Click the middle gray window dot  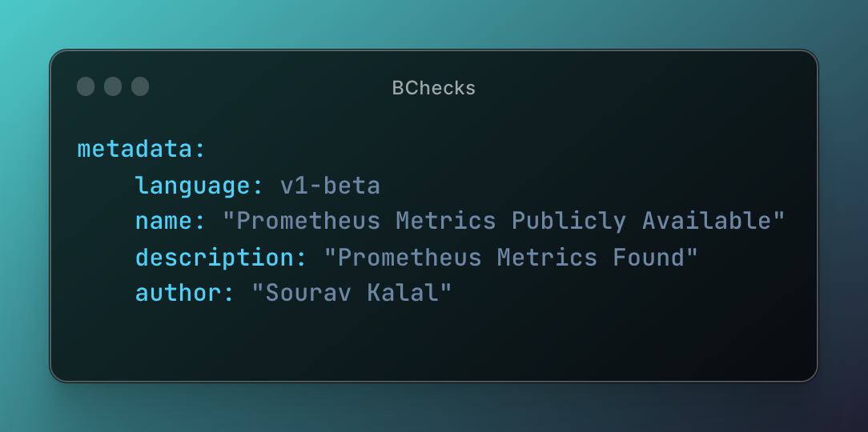pos(113,87)
